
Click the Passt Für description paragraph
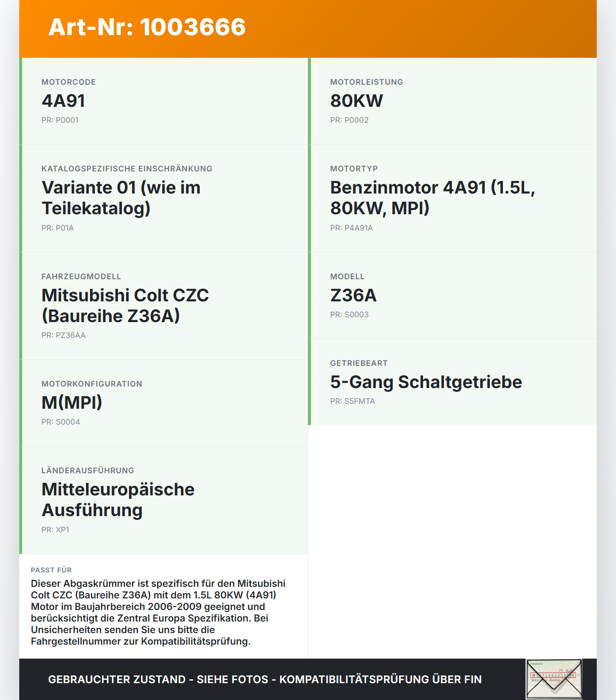click(x=158, y=612)
